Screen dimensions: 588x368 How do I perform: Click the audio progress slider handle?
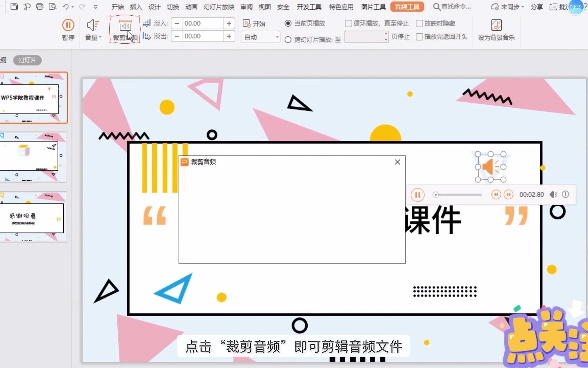435,194
